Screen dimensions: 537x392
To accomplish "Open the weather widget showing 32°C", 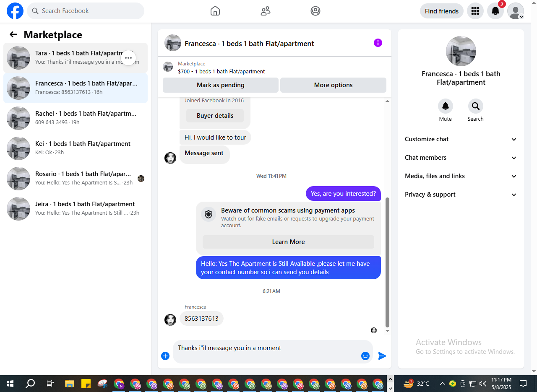I will point(416,384).
